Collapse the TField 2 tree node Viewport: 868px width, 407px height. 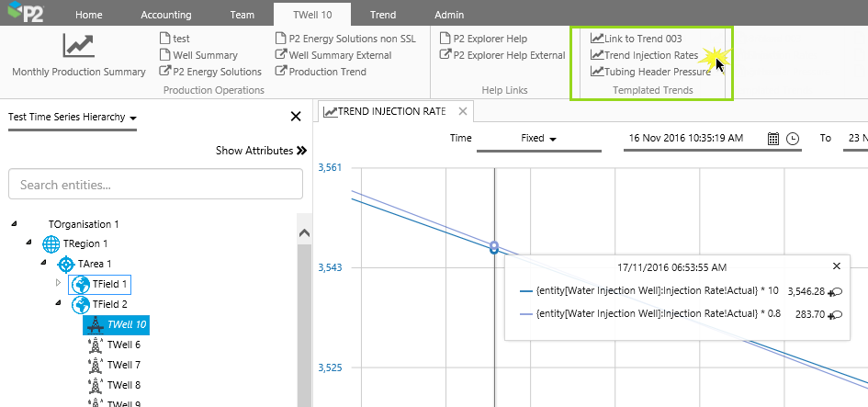pos(58,303)
